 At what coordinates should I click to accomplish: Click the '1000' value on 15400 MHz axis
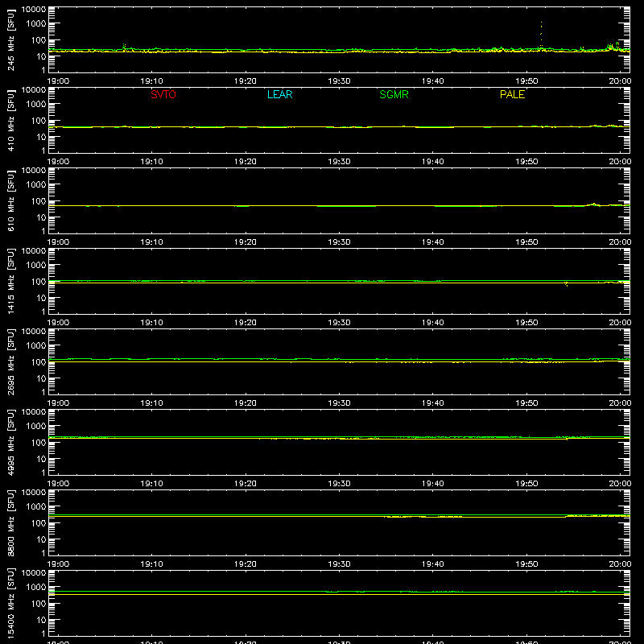point(36,588)
